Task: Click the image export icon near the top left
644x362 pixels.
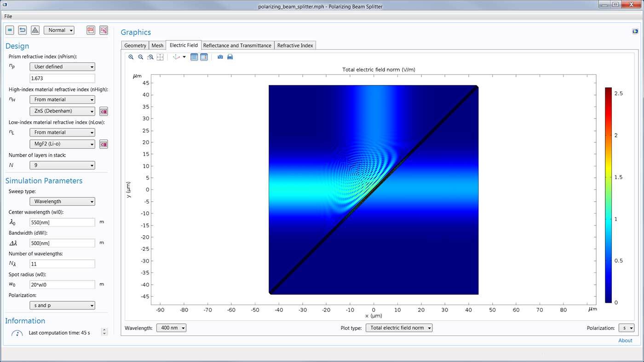Action: pyautogui.click(x=103, y=30)
